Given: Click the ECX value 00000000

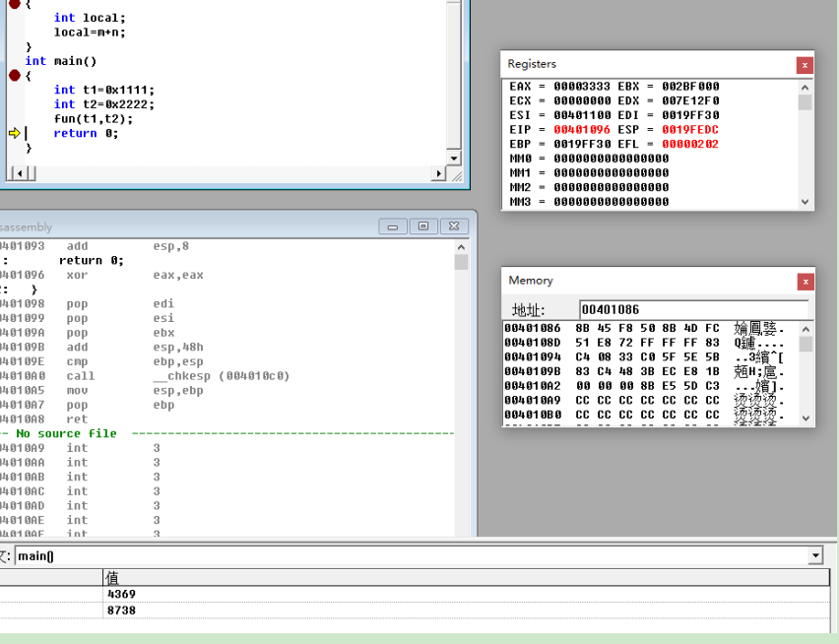Looking at the screenshot, I should (582, 101).
